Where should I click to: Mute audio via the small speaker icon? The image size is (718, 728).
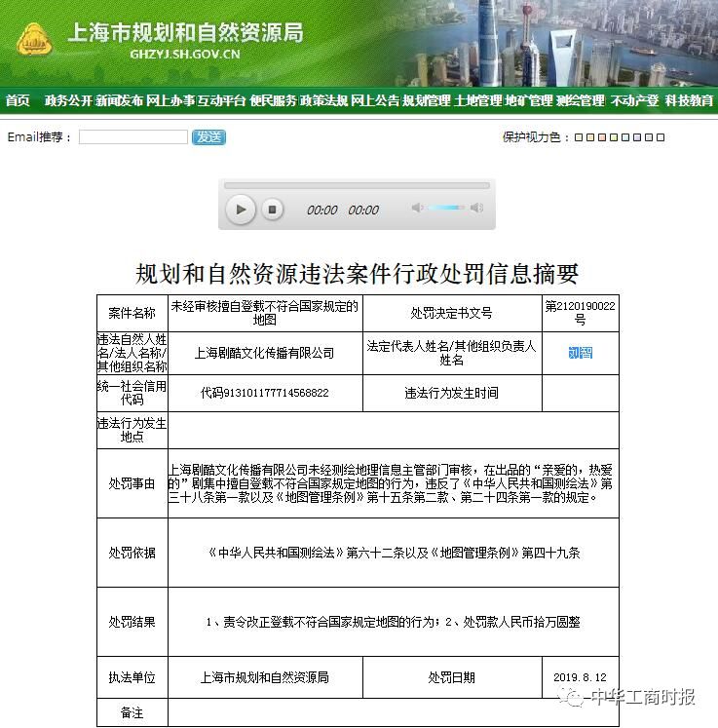click(417, 208)
